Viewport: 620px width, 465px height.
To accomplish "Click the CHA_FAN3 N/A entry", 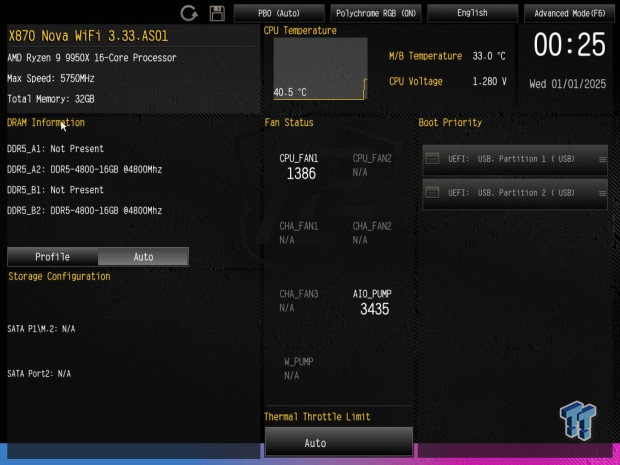I will tap(299, 301).
